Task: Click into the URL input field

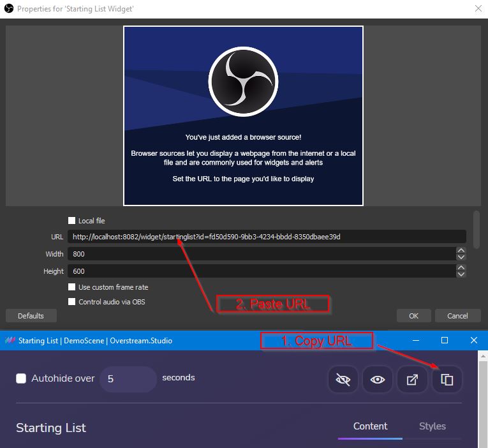Action: coord(267,237)
